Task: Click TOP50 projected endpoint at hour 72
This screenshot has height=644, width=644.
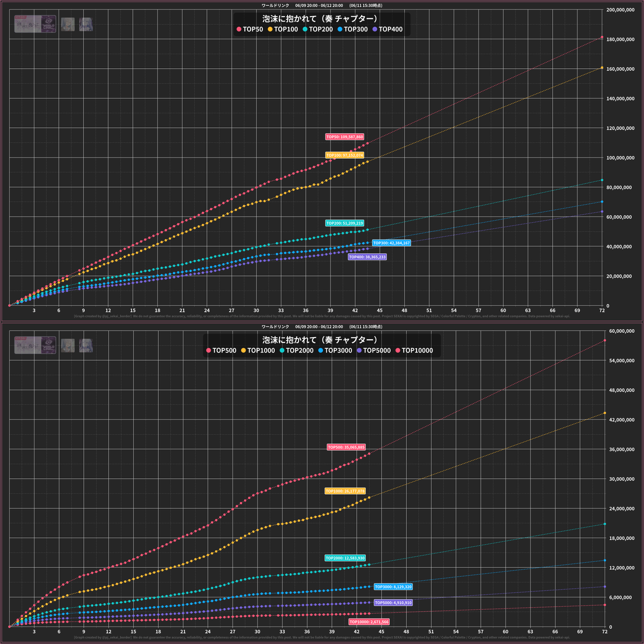Action: point(602,38)
